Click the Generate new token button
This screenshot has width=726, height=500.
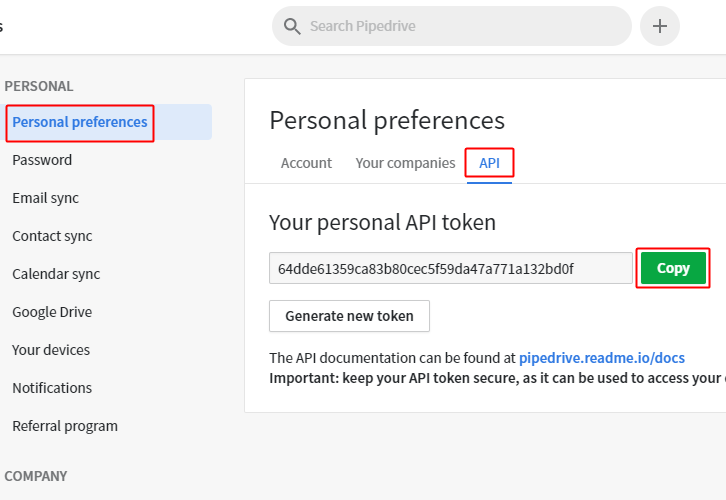[349, 316]
